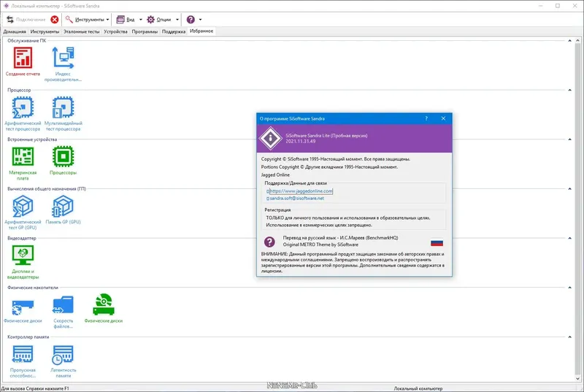584x392 pixels.
Task: Click the diamond info logo in About dialog
Action: tap(270, 138)
